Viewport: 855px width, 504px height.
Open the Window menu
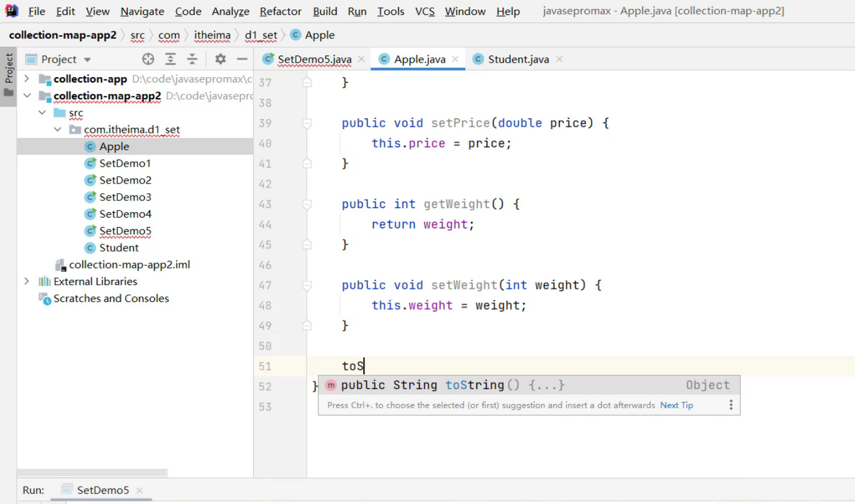tap(465, 11)
